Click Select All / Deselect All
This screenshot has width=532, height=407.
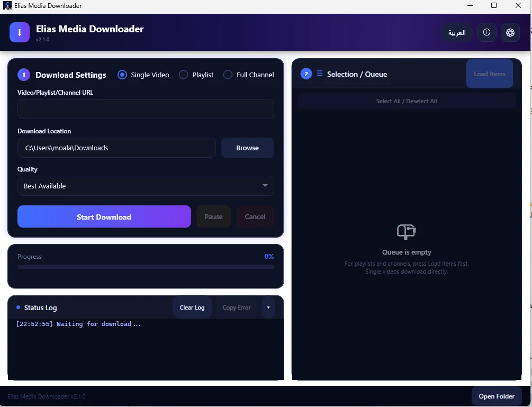pyautogui.click(x=407, y=101)
